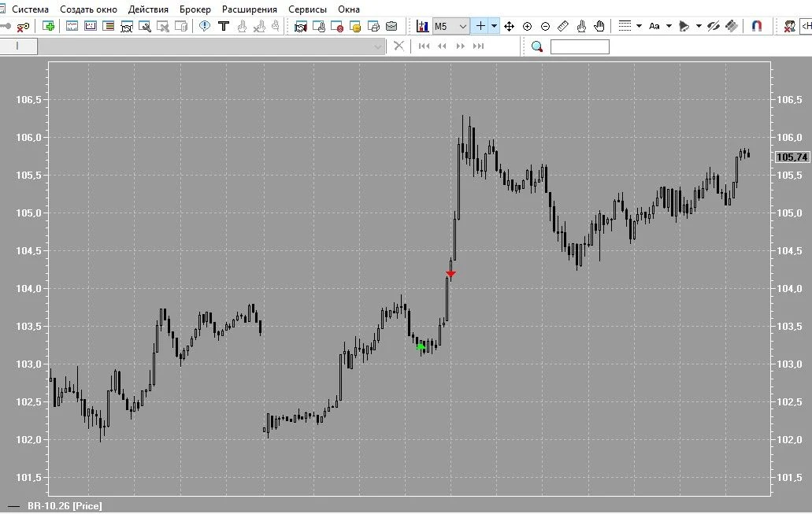Click the user icon with red cross

(x=789, y=26)
